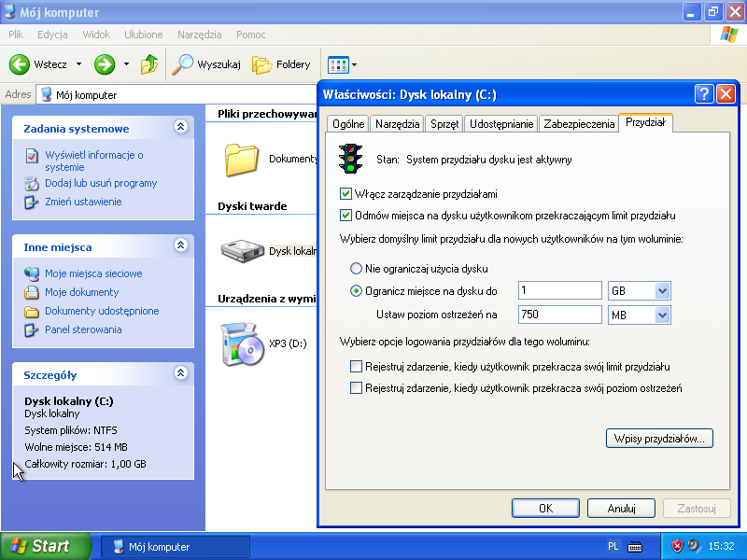Open the Ulubione menu
The width and height of the screenshot is (747, 560).
coord(143,35)
